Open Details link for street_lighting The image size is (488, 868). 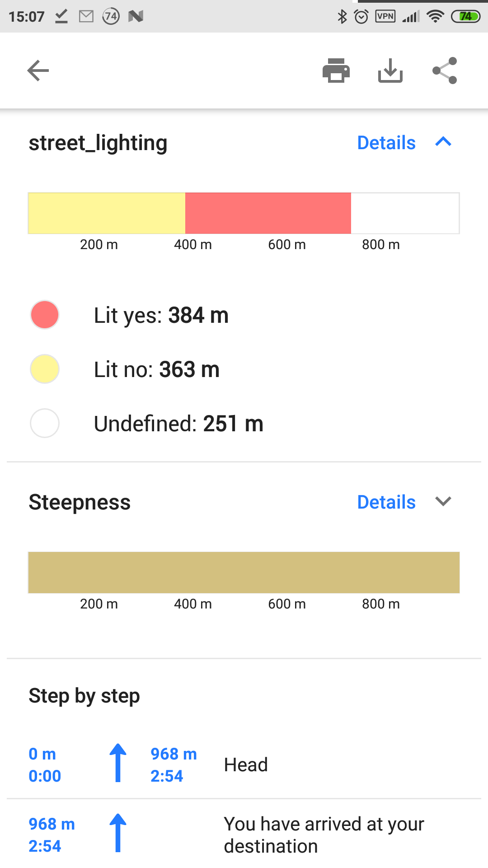(x=386, y=143)
